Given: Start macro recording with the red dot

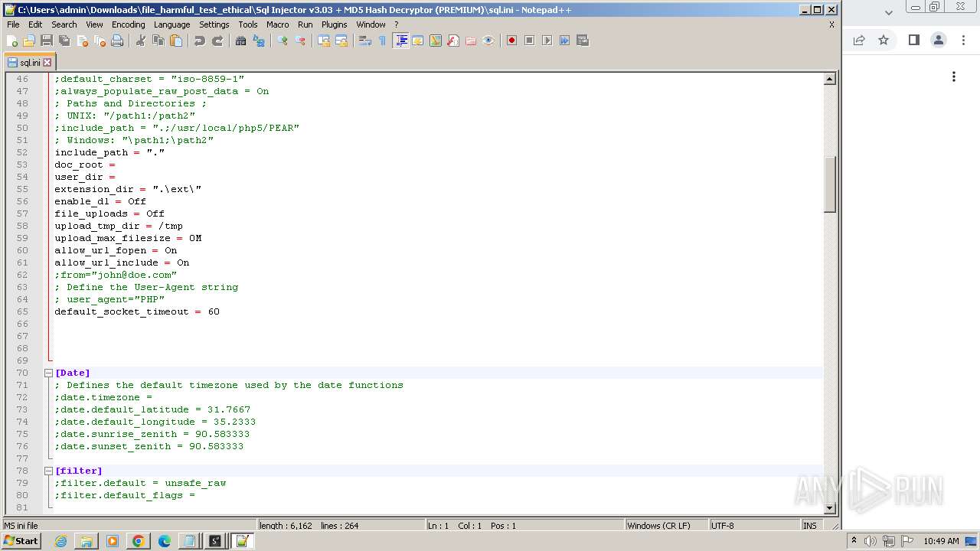Looking at the screenshot, I should [x=511, y=41].
